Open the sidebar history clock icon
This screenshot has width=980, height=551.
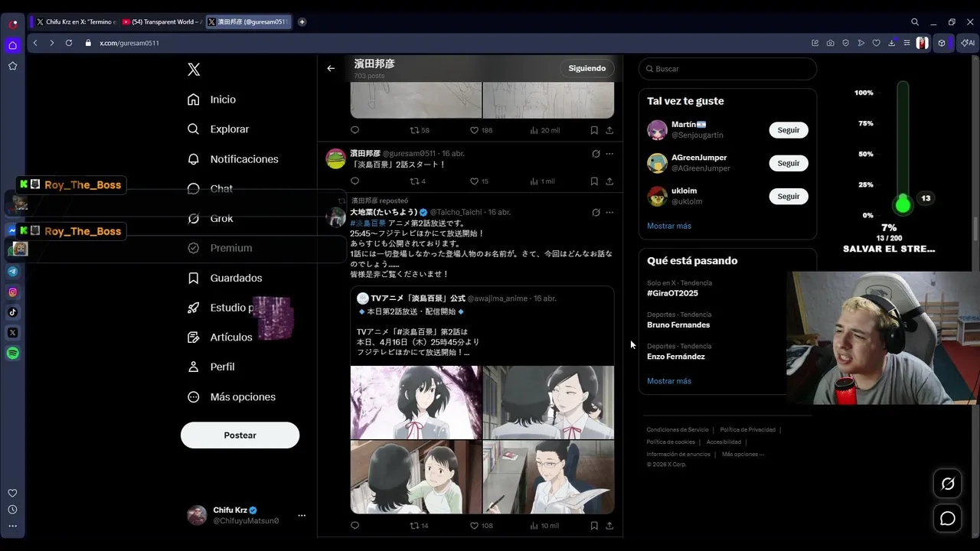(12, 510)
